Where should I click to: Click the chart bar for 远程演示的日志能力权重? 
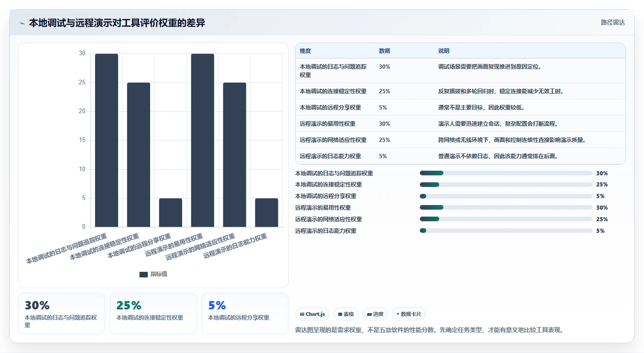point(266,212)
